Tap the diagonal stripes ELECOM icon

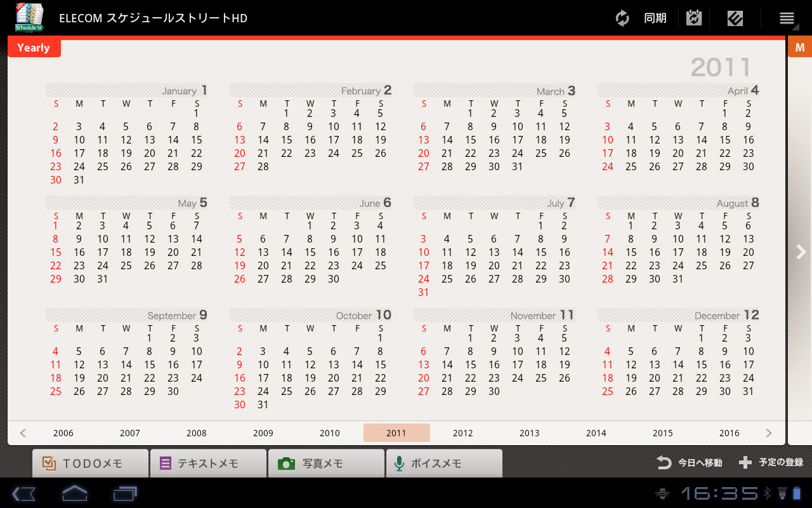click(x=735, y=18)
